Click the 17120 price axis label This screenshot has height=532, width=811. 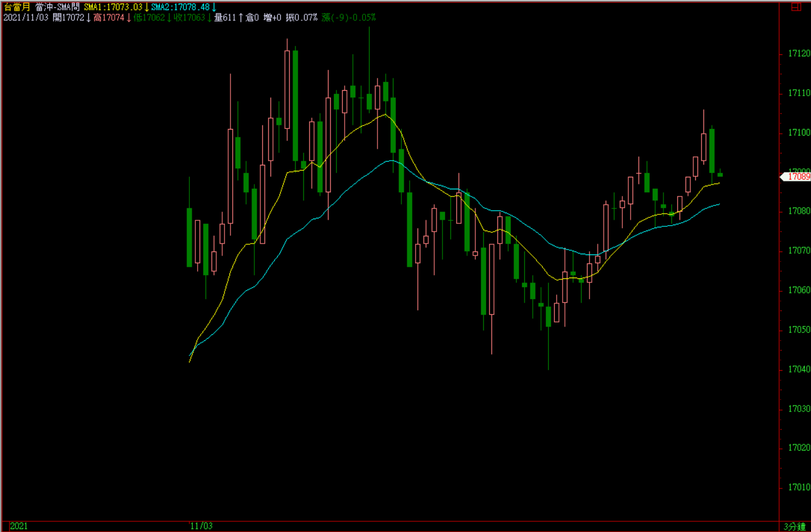tap(799, 54)
